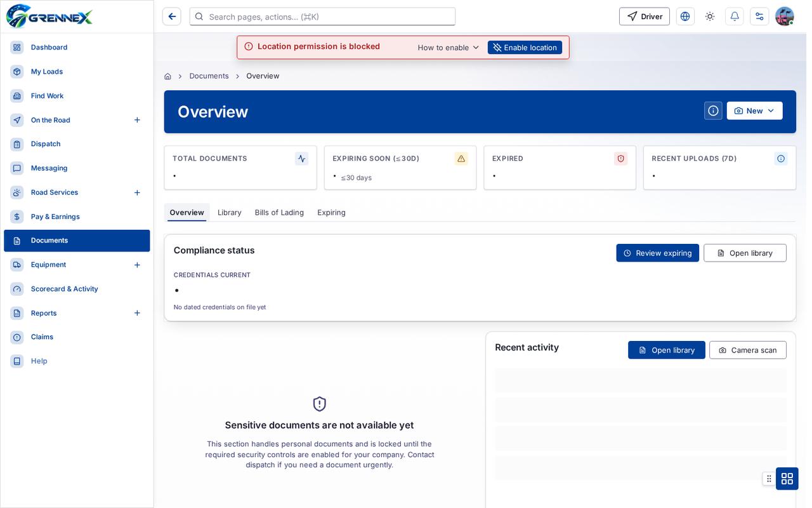The width and height of the screenshot is (812, 508).
Task: Switch to the Library tab
Action: point(230,213)
